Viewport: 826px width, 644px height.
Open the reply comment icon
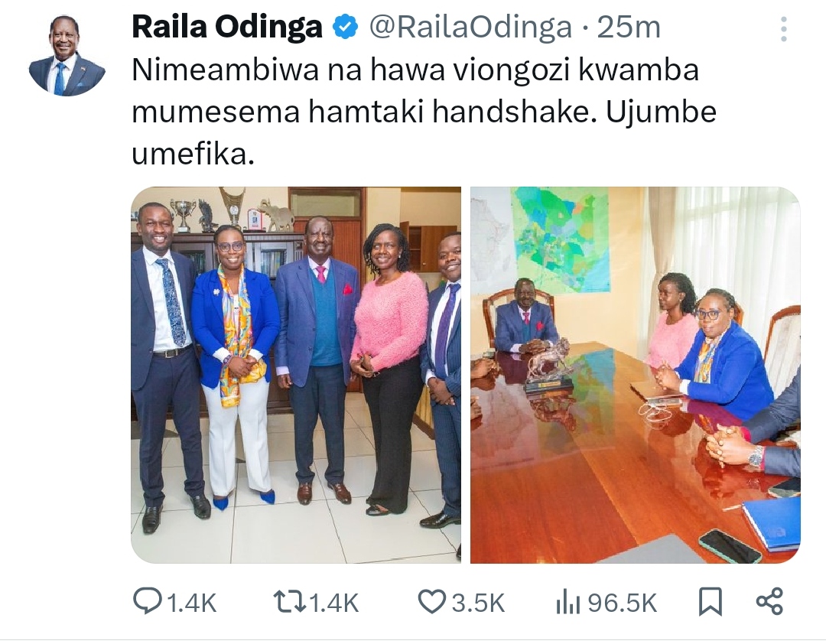(146, 602)
